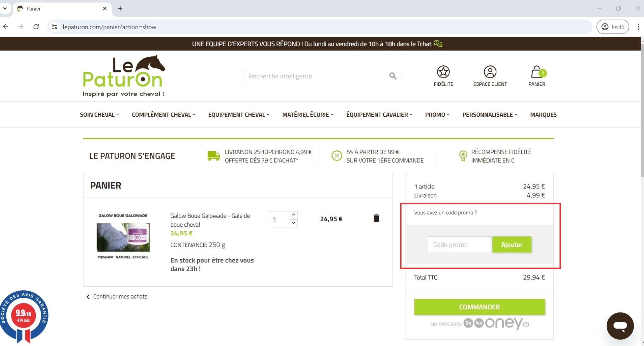
Task: Open the Fidélité star icon
Action: pyautogui.click(x=443, y=72)
